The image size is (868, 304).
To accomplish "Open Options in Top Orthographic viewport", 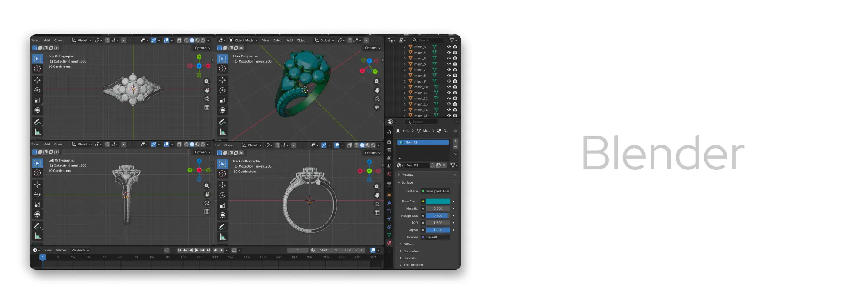I will pyautogui.click(x=202, y=48).
